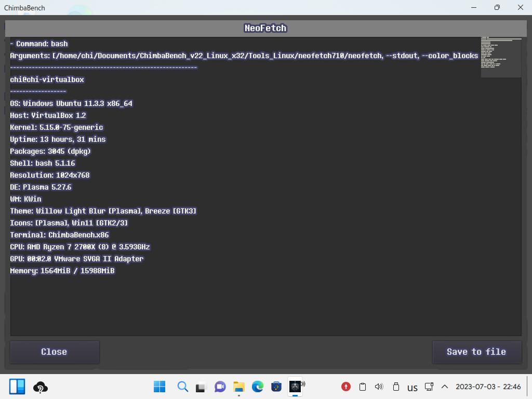532x399 pixels.
Task: Open the taskbar search magnifier
Action: tap(182, 387)
